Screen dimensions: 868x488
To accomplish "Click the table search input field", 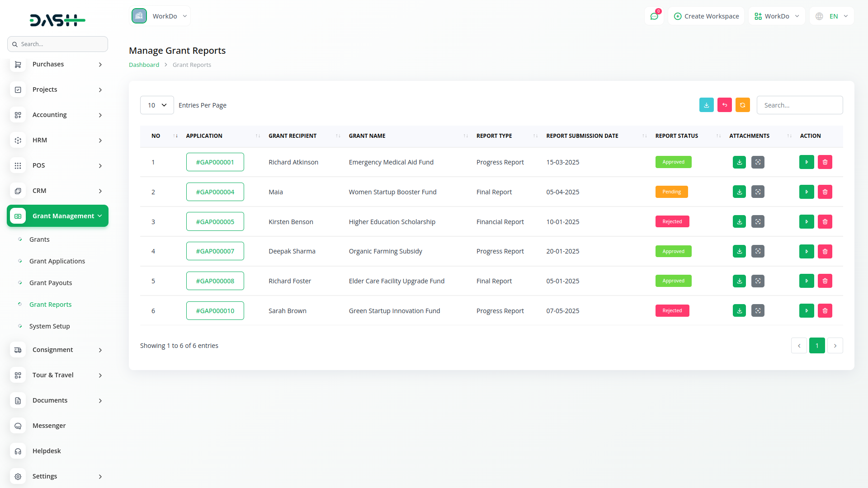I will [x=799, y=105].
